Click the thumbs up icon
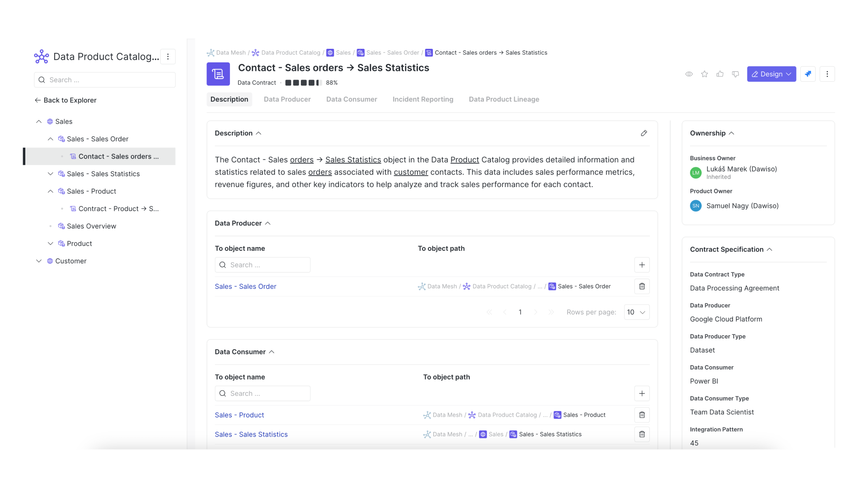Screen dimensions: 868x488 pos(720,74)
